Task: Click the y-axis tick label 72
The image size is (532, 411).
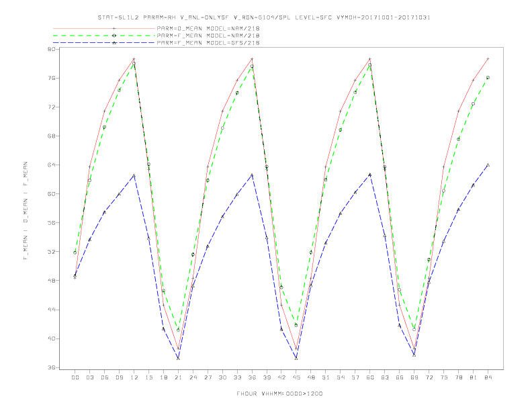Action: pyautogui.click(x=52, y=107)
